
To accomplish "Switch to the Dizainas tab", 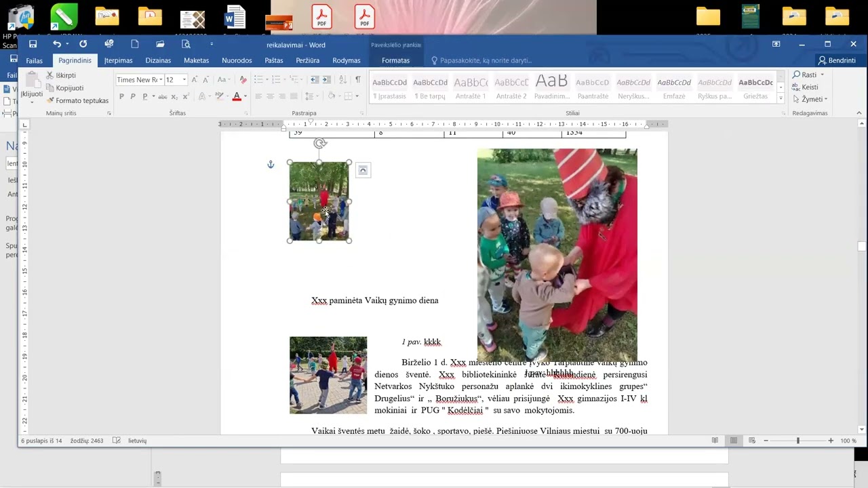I will click(x=158, y=60).
